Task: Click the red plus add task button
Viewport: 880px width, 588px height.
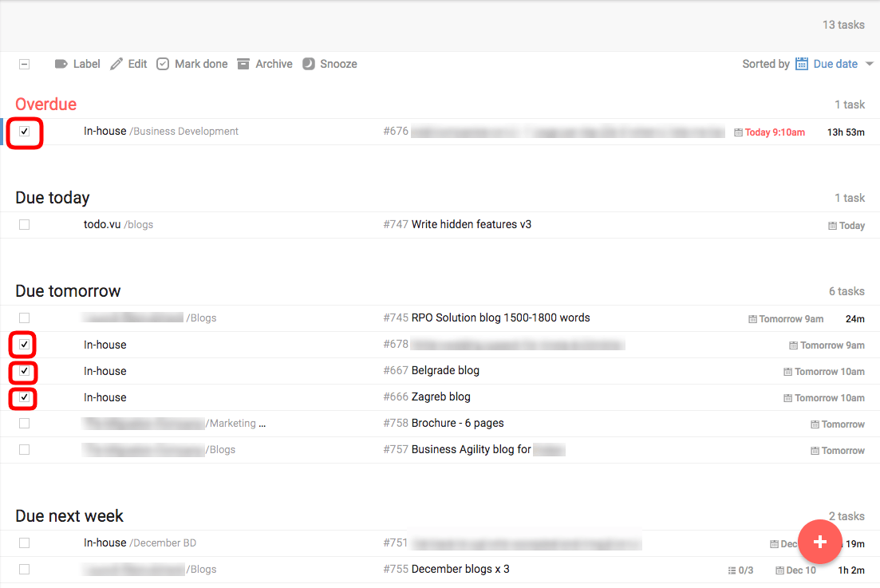Action: coord(819,542)
